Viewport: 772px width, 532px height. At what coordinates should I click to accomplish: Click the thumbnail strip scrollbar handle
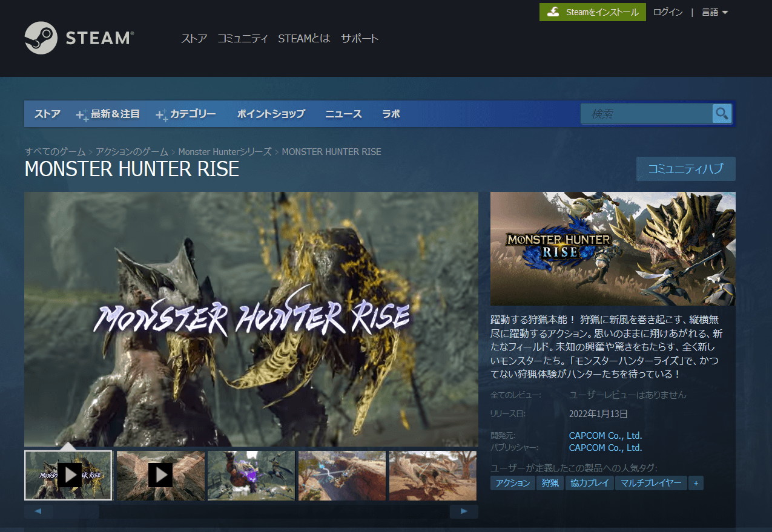pyautogui.click(x=76, y=511)
